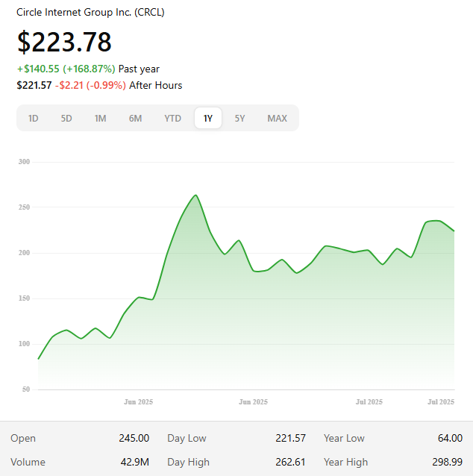
Task: Click the 100 y-axis label
Action: click(x=24, y=344)
